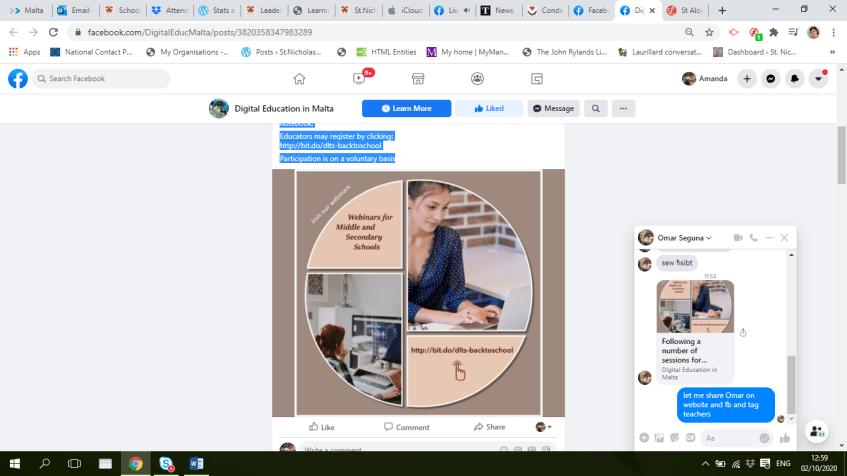Click the Search Facebook field
The width and height of the screenshot is (847, 476).
[100, 79]
